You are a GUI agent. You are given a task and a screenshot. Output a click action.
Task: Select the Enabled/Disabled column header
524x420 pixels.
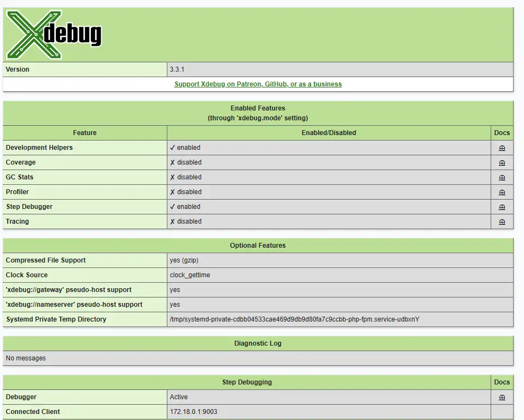point(328,133)
